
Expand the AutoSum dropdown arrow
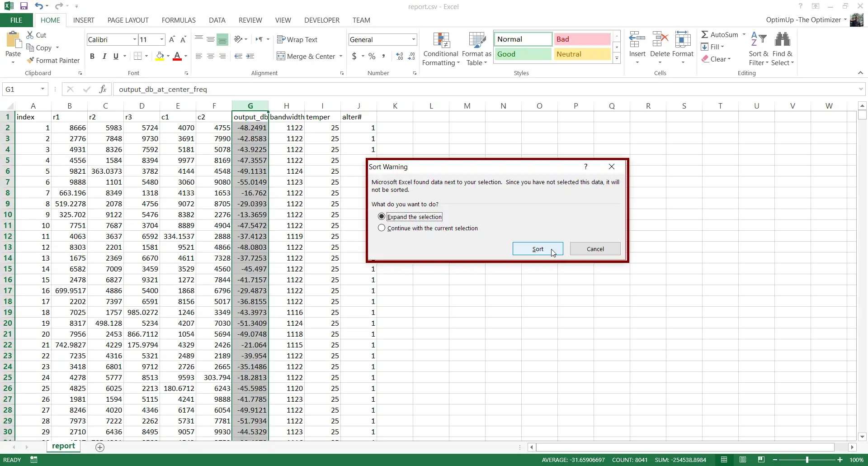click(x=744, y=34)
